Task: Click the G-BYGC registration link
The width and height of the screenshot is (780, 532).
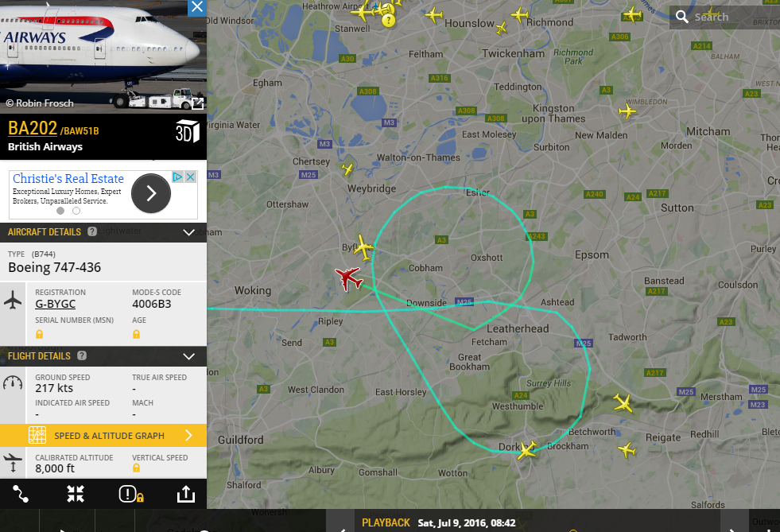Action: (55, 304)
